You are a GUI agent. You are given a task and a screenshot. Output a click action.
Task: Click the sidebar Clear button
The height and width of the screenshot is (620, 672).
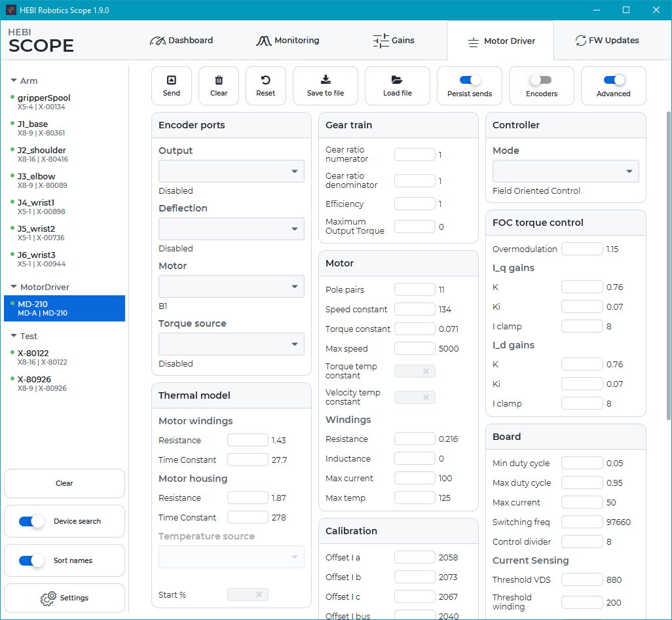pyautogui.click(x=64, y=484)
